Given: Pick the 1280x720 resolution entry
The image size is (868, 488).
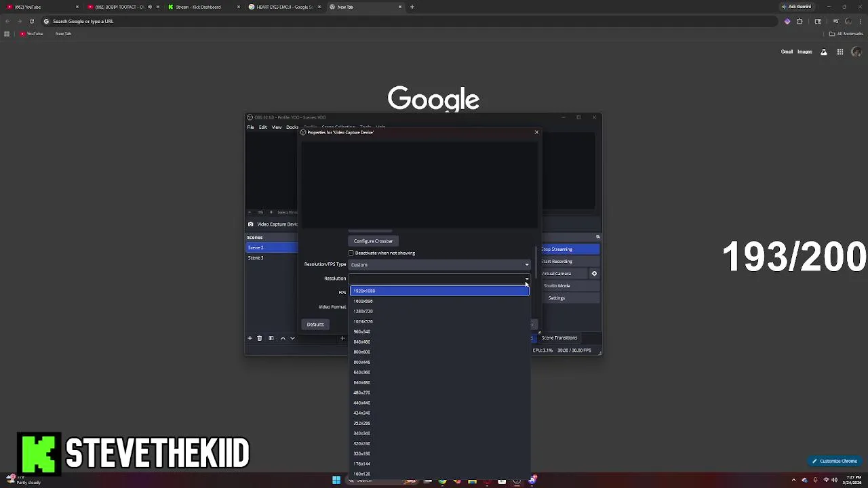Looking at the screenshot, I should pos(439,311).
